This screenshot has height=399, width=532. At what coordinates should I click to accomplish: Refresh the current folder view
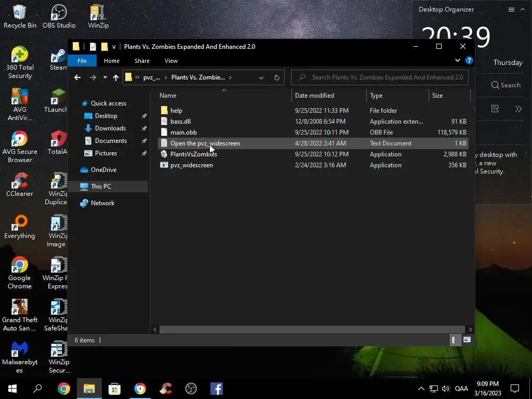coord(276,77)
